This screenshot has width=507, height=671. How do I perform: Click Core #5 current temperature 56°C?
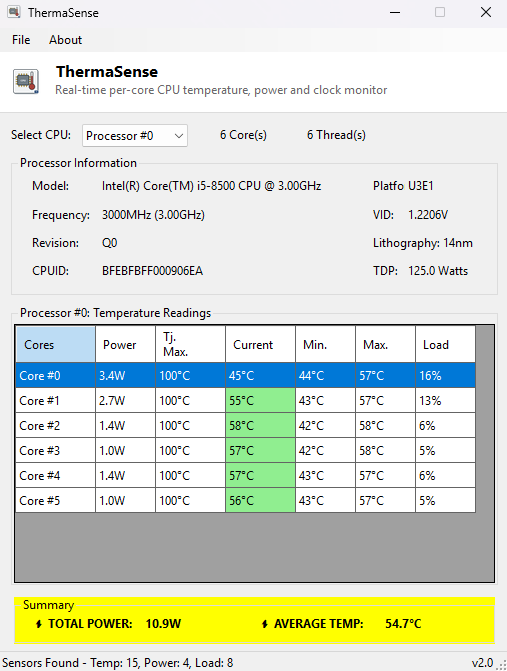(x=261, y=501)
